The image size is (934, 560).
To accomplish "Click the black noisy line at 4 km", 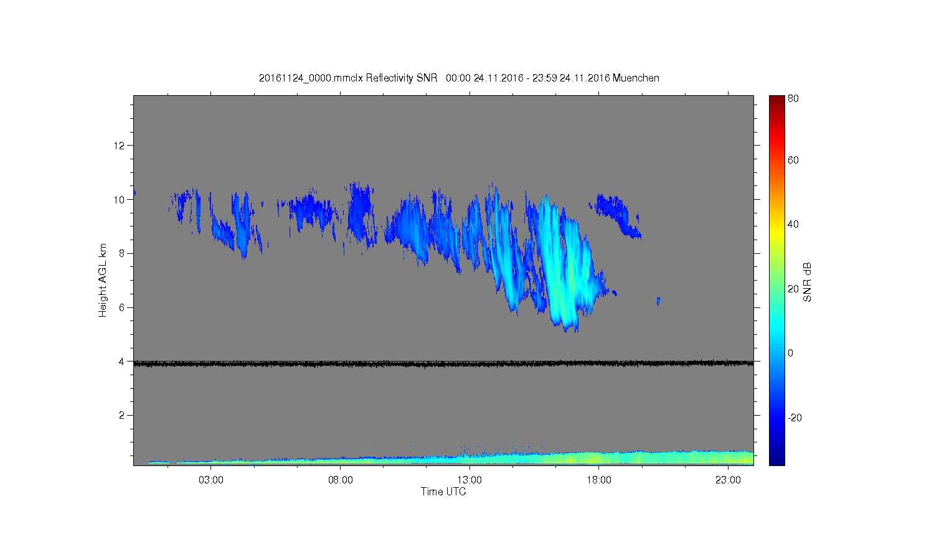I will pyautogui.click(x=443, y=363).
